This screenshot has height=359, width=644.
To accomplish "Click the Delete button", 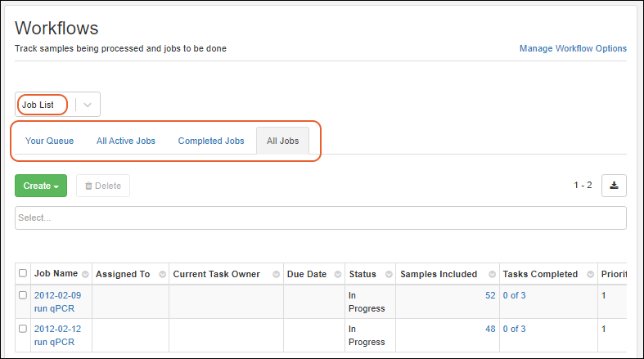I will [103, 186].
